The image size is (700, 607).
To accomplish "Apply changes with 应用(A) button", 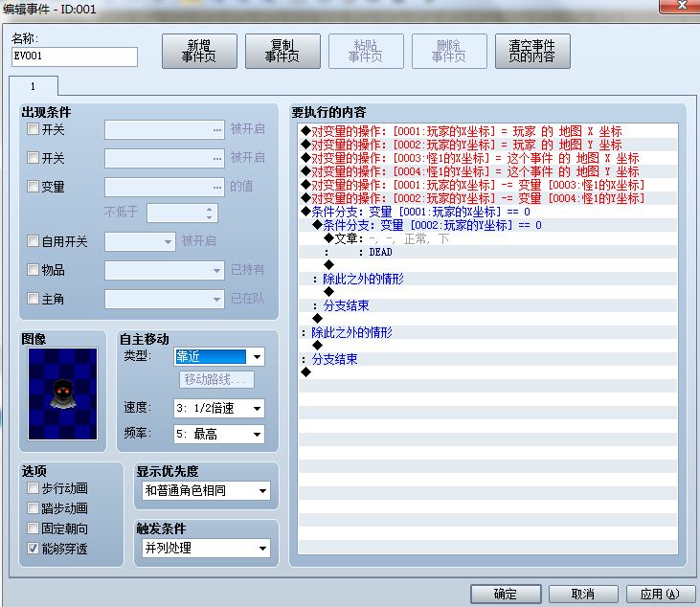I will 660,594.
